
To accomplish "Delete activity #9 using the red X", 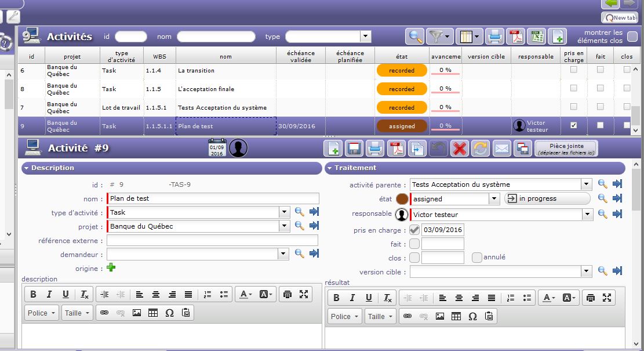I will click(460, 149).
